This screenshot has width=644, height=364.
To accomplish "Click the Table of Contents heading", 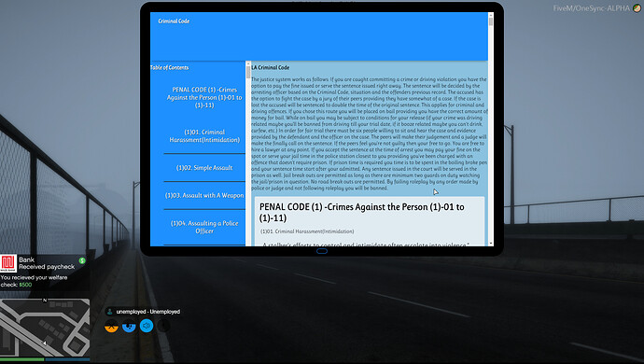I will [x=170, y=67].
